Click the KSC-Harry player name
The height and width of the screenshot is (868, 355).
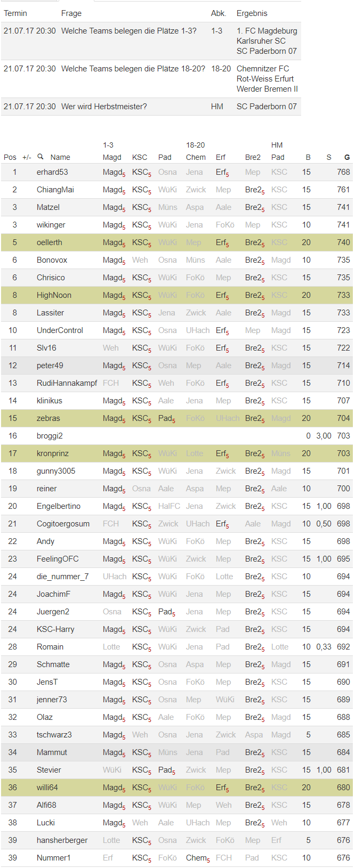[x=55, y=629]
